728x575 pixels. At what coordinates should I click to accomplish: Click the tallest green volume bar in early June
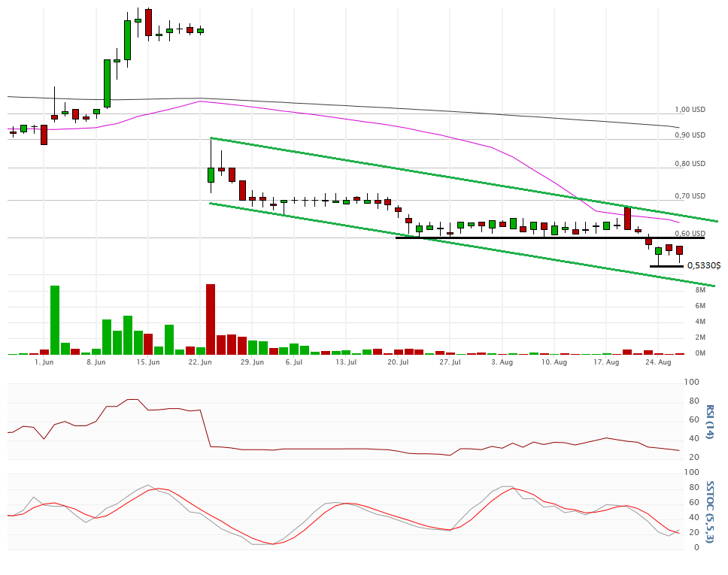click(55, 319)
